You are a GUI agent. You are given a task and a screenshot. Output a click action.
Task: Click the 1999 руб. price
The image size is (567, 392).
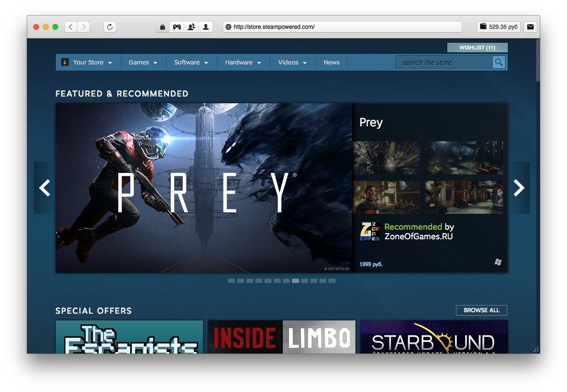371,264
